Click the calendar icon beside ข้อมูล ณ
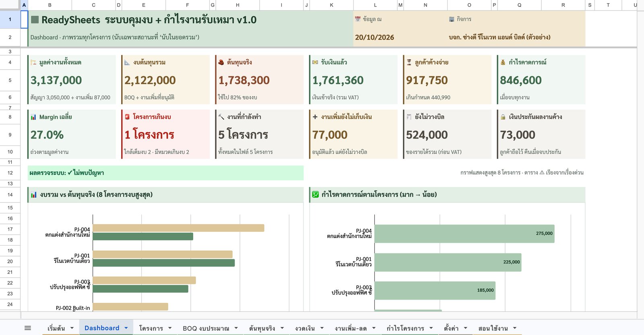 (357, 19)
